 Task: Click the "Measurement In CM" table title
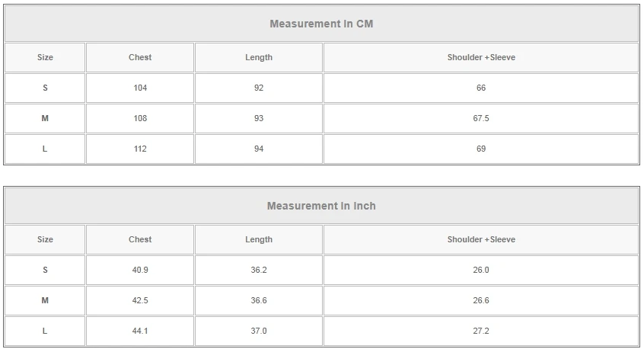click(x=321, y=24)
